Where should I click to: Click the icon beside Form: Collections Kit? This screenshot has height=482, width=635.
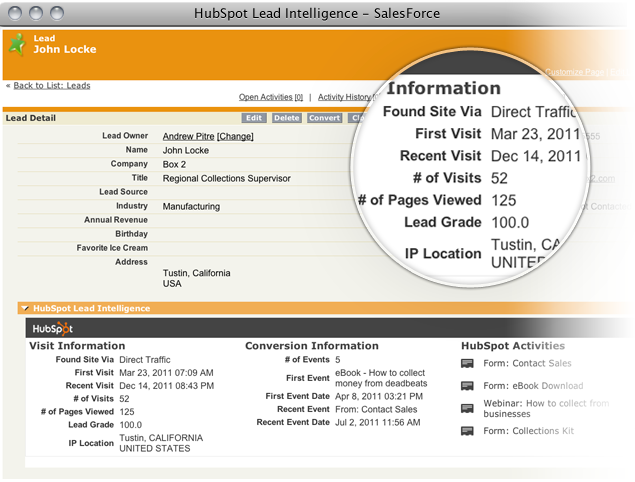(x=467, y=431)
